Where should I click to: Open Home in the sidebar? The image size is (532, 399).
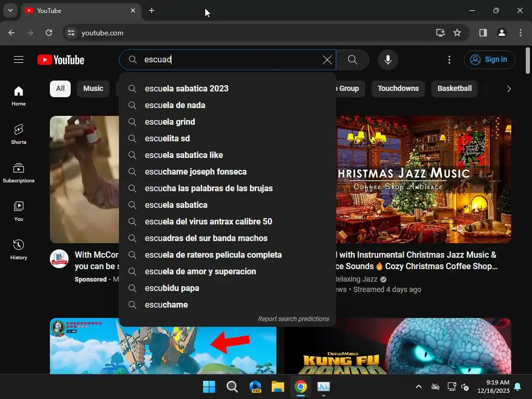[19, 96]
